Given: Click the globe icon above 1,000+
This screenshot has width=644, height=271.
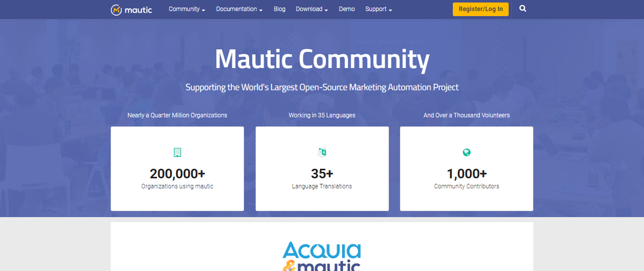Looking at the screenshot, I should pos(466,152).
